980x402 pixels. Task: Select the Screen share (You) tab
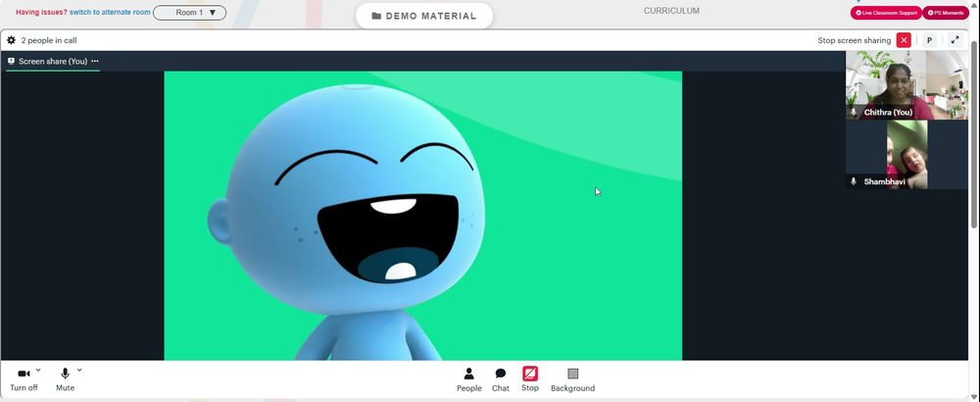[x=53, y=61]
